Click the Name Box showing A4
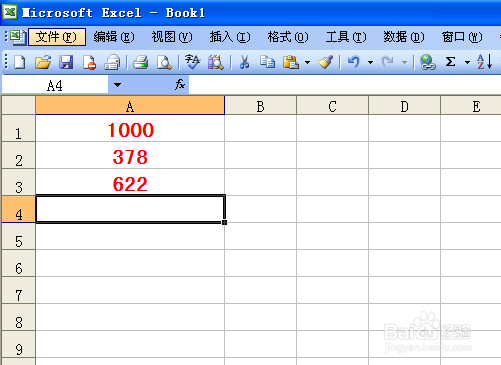Screen dimensions: 501x365 [x=55, y=85]
